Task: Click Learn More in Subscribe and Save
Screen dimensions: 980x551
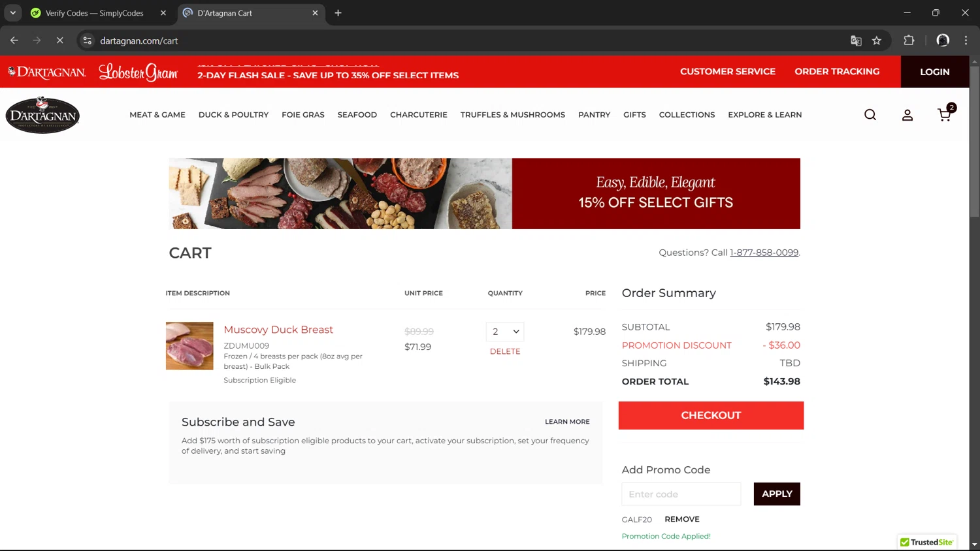Action: pos(567,422)
